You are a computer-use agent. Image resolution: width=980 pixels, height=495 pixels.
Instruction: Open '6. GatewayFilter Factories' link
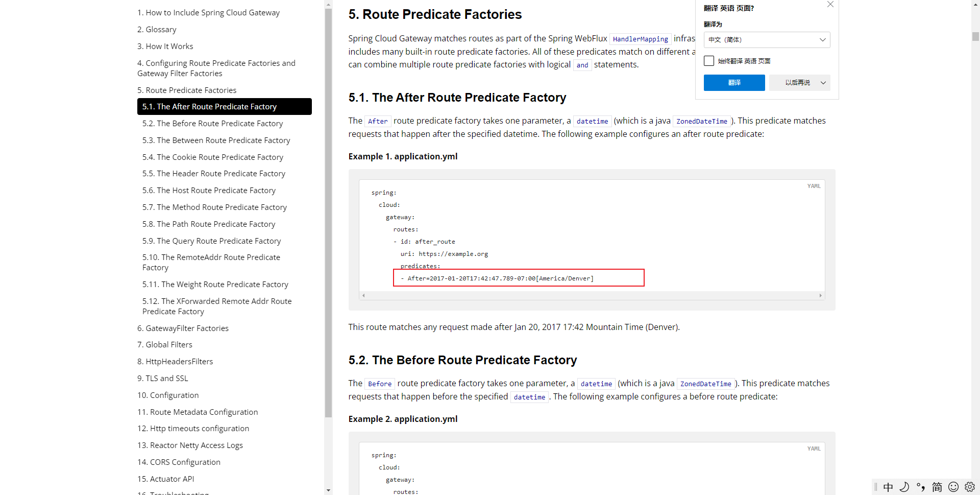click(x=183, y=328)
